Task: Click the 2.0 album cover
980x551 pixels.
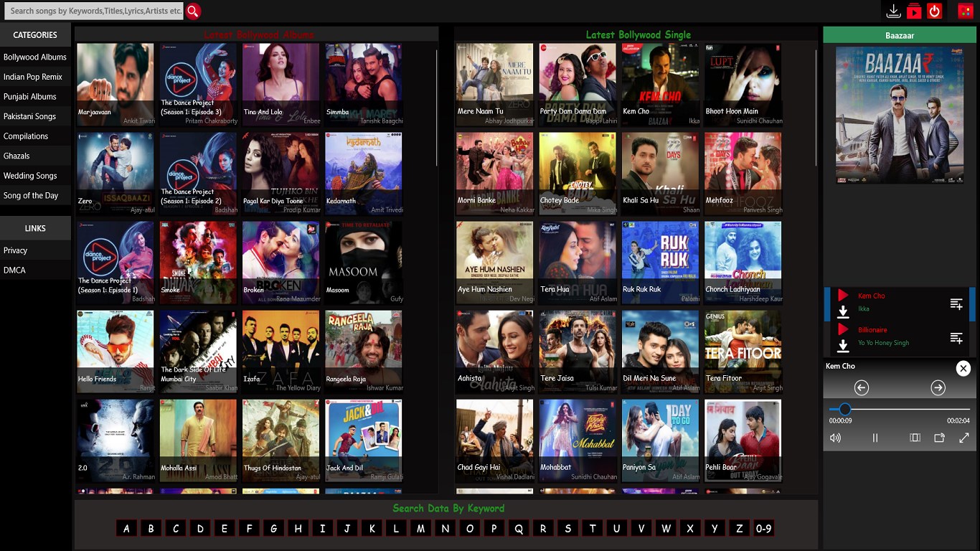Action: coord(116,441)
